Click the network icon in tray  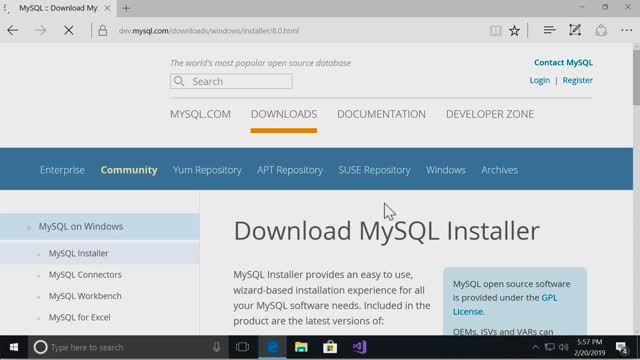tap(549, 347)
